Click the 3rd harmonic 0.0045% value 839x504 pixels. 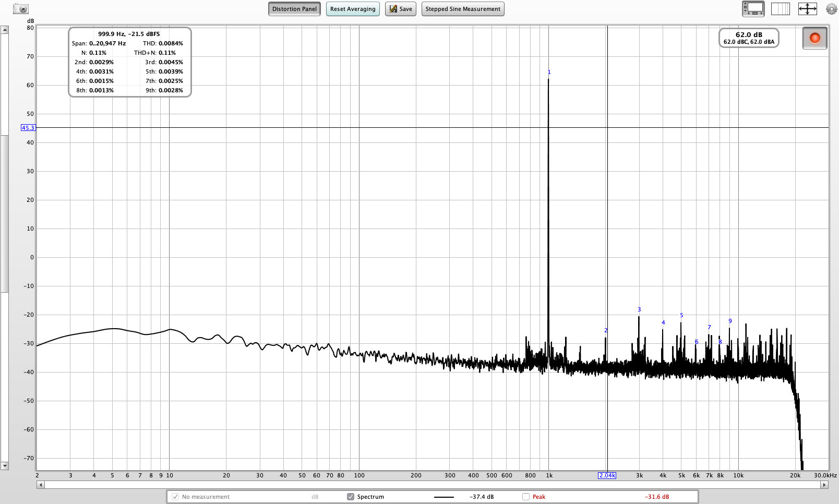171,62
